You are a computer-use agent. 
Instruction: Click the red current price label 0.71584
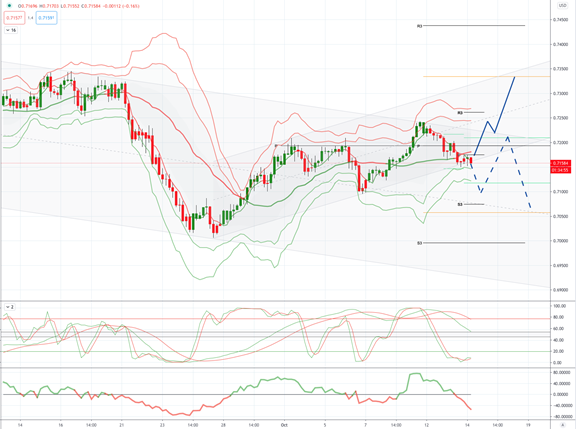[561, 163]
